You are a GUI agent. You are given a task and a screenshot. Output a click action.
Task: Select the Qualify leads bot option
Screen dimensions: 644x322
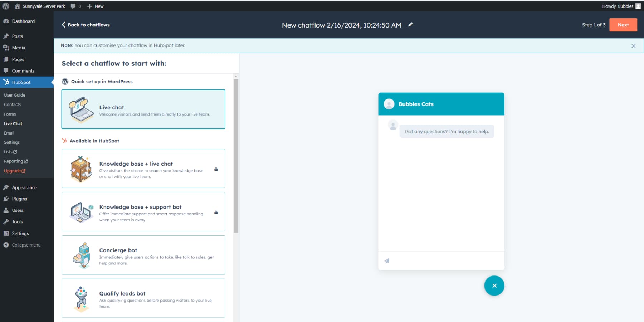[143, 298]
